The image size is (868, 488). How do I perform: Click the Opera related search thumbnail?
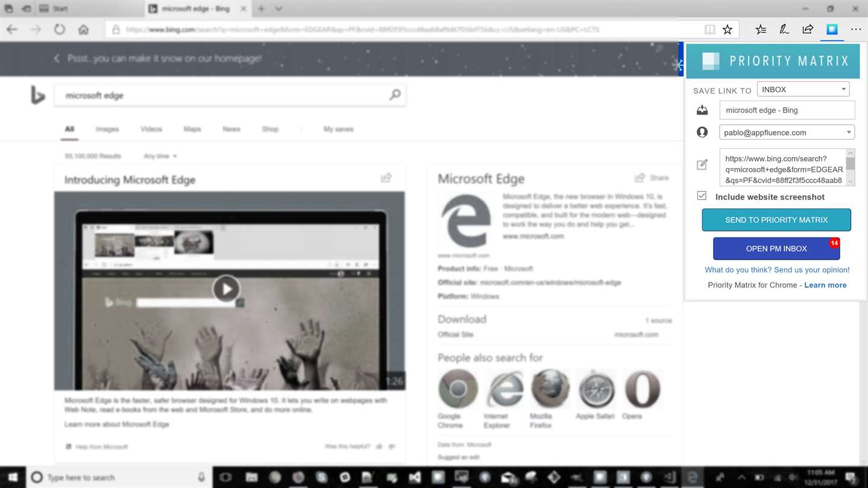642,389
